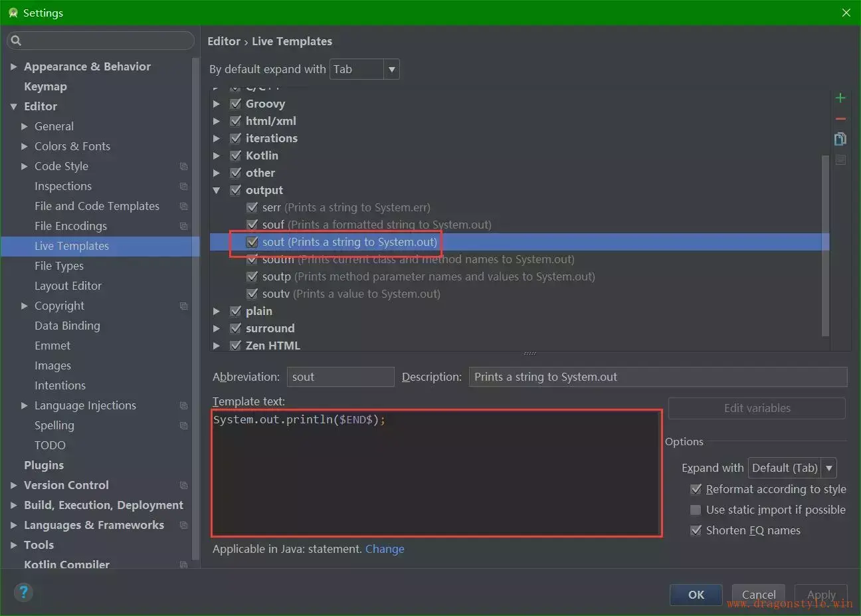Expand the Code Style settings node
Image resolution: width=861 pixels, height=616 pixels.
click(x=24, y=166)
